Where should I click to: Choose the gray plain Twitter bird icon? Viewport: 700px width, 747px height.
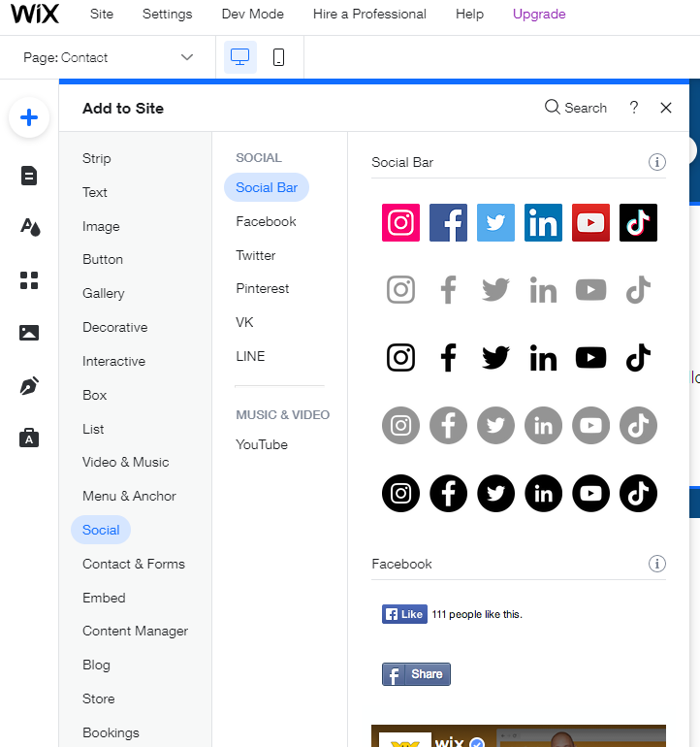coord(495,290)
